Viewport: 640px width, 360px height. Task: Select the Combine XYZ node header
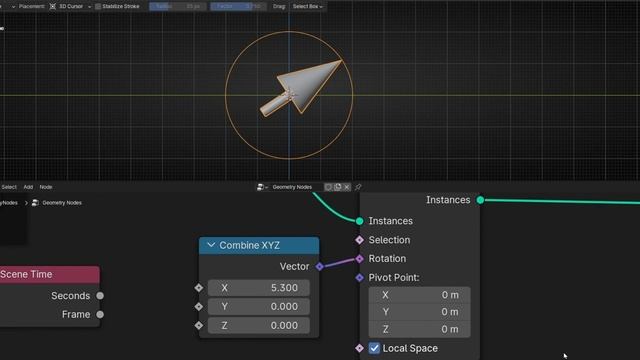pos(259,245)
